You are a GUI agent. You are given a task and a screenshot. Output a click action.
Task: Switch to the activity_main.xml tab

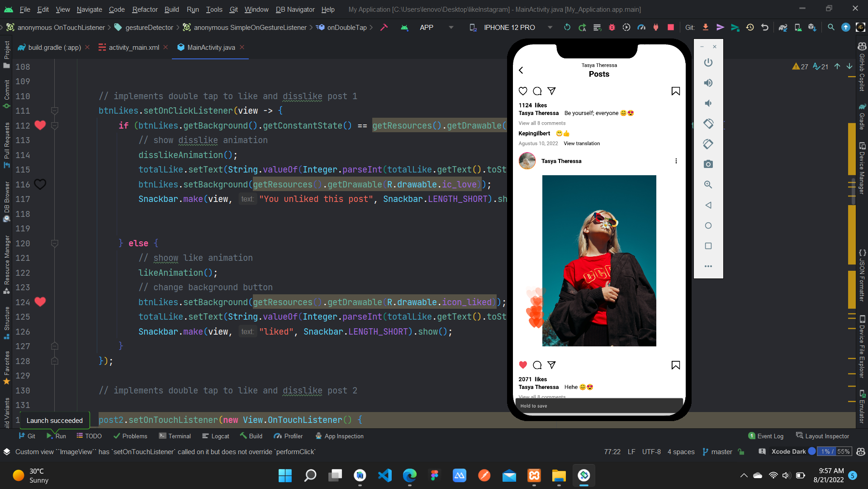pos(133,47)
